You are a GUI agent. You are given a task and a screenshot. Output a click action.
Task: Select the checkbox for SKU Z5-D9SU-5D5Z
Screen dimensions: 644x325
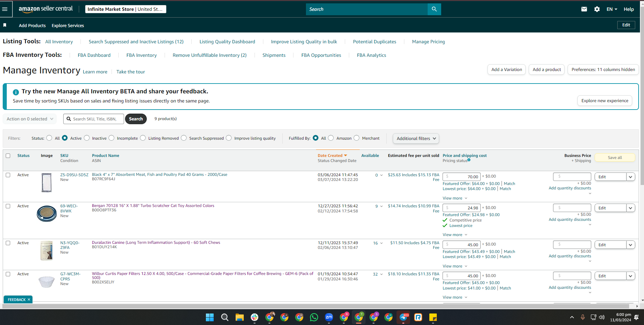click(8, 175)
